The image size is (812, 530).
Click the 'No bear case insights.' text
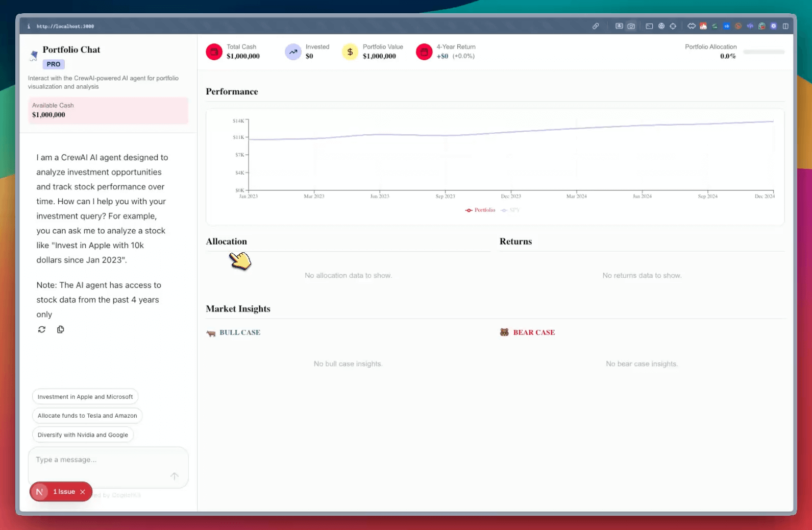click(642, 364)
